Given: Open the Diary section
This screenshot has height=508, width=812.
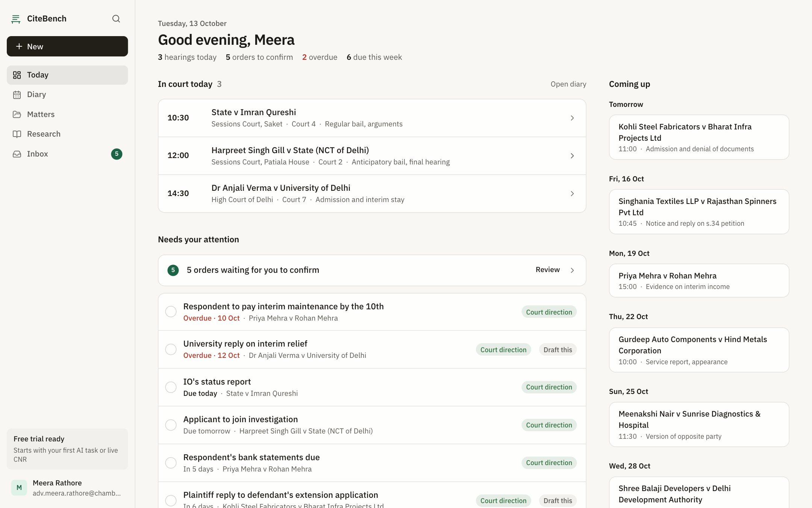Looking at the screenshot, I should tap(67, 94).
